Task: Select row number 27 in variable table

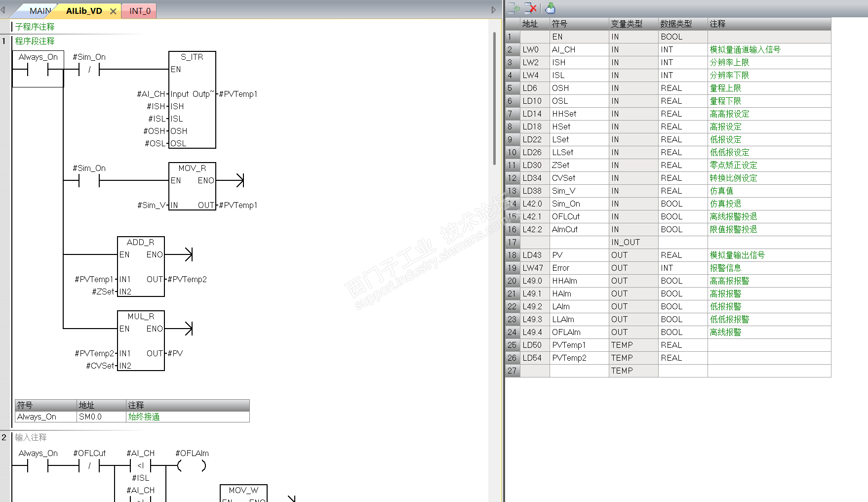Action: (x=512, y=371)
